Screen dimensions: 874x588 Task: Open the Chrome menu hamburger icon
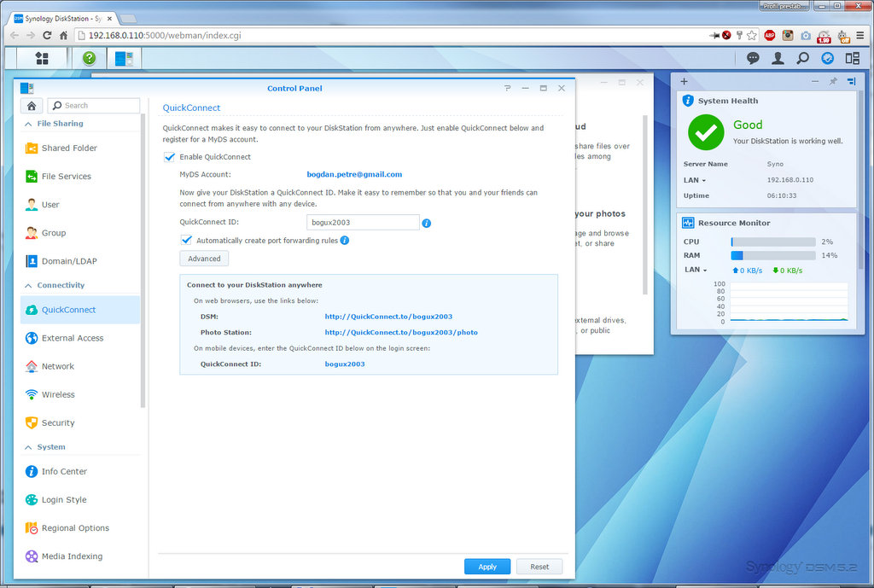[860, 35]
